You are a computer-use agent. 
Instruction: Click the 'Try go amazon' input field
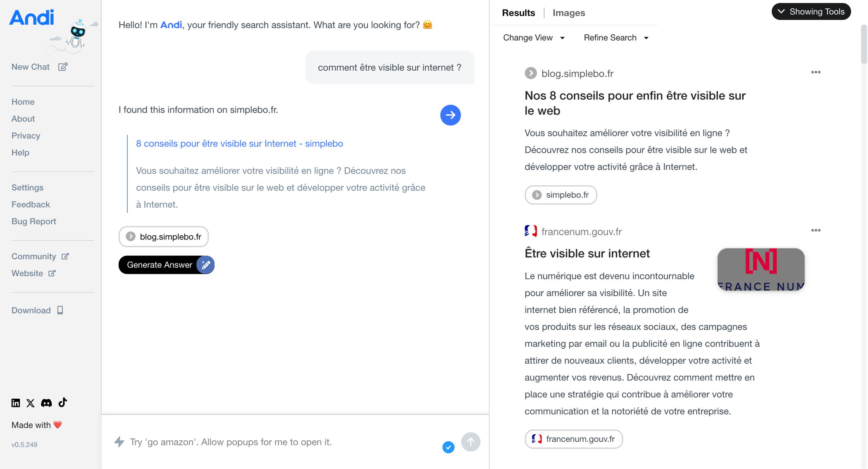(230, 442)
